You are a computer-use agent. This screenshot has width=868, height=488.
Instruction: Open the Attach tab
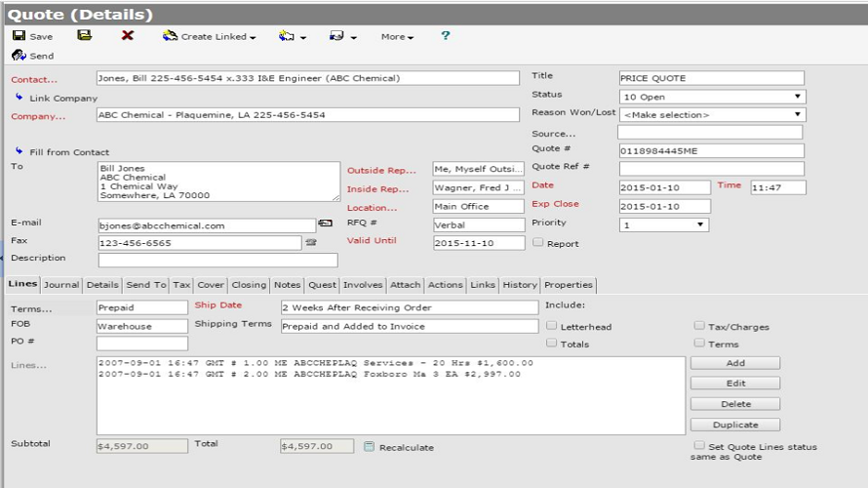click(x=405, y=285)
